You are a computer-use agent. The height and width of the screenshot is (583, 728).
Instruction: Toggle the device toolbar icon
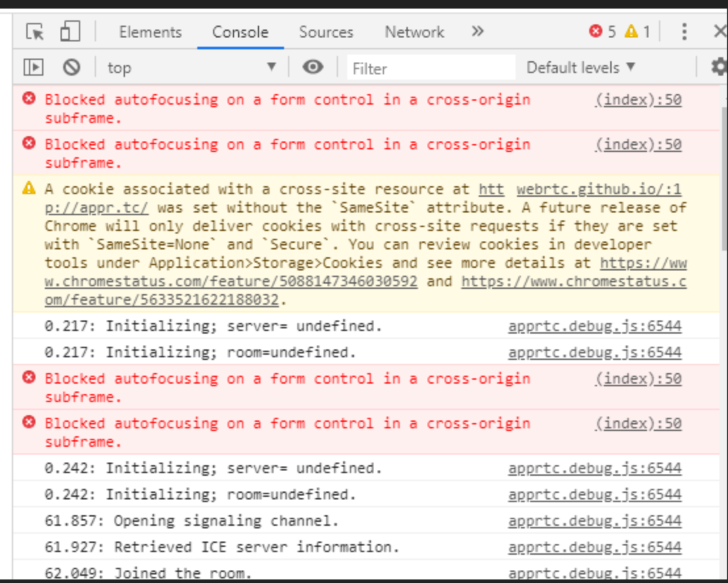70,32
